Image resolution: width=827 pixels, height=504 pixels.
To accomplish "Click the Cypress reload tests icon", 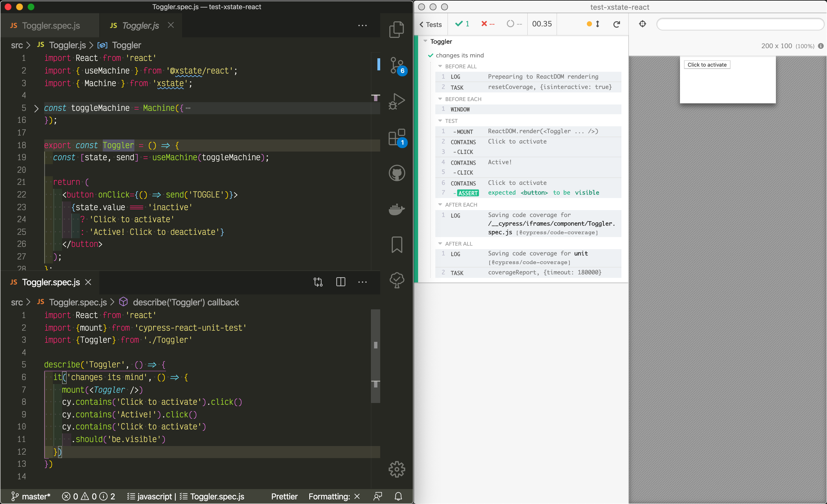I will pos(616,24).
